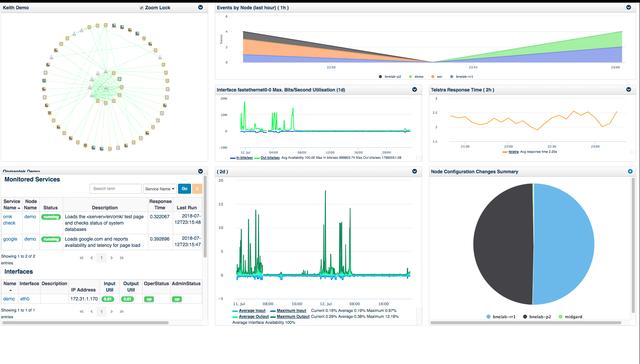This screenshot has width=640, height=364.
Task: Open the Monitored Services panel menu arrow
Action: pos(200,171)
